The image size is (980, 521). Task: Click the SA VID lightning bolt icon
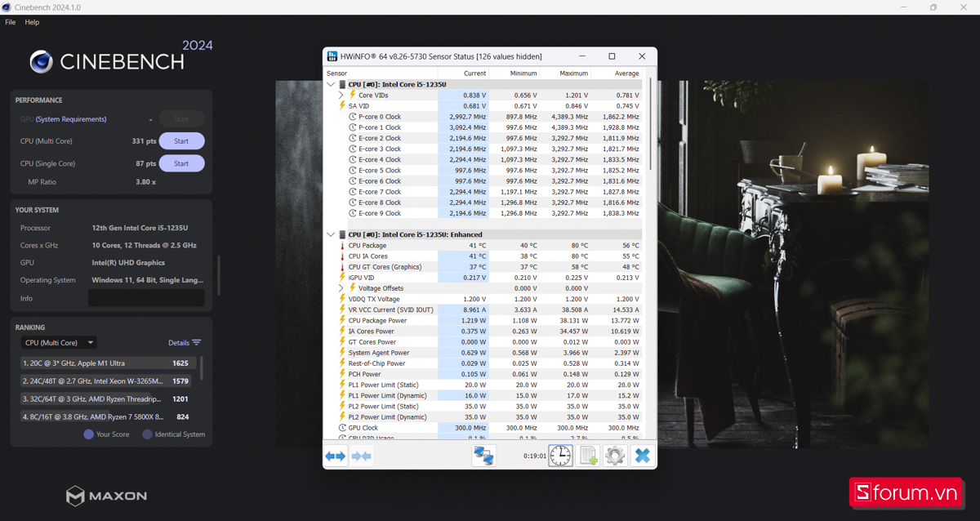(x=342, y=105)
